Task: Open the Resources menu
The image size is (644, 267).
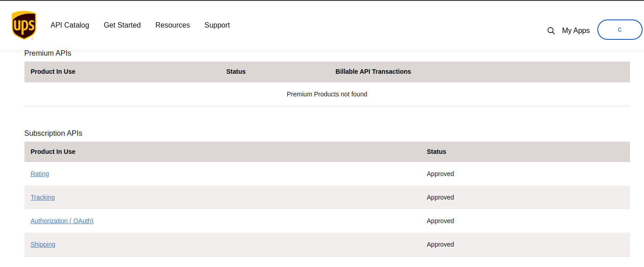Action: 172,25
